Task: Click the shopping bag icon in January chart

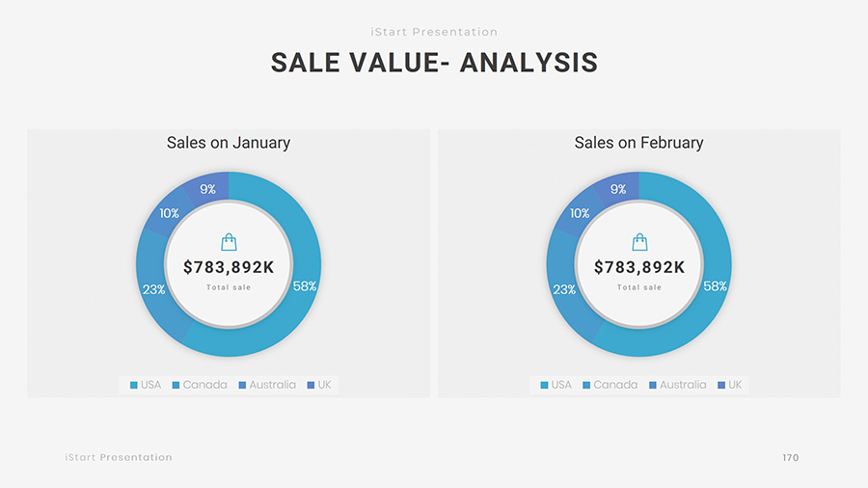Action: (x=229, y=242)
